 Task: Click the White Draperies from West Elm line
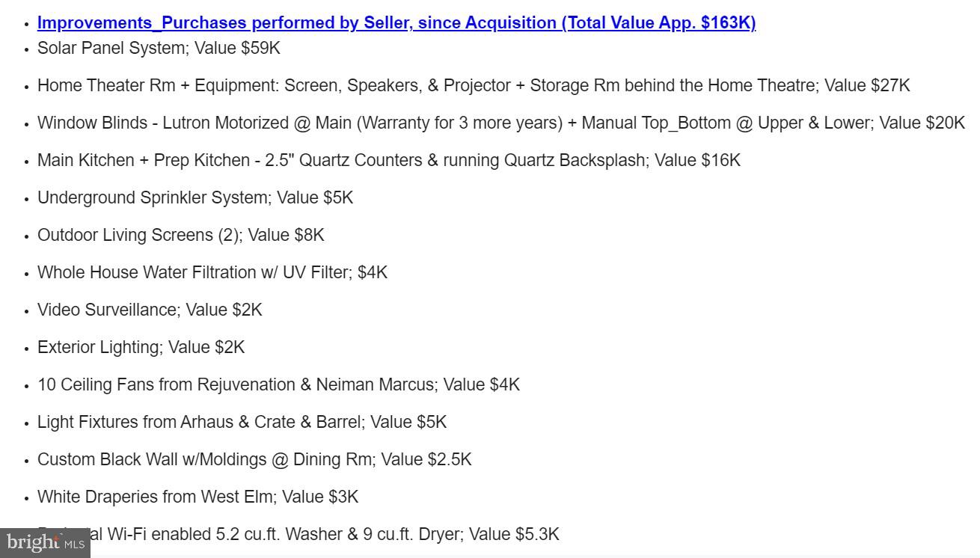click(197, 497)
